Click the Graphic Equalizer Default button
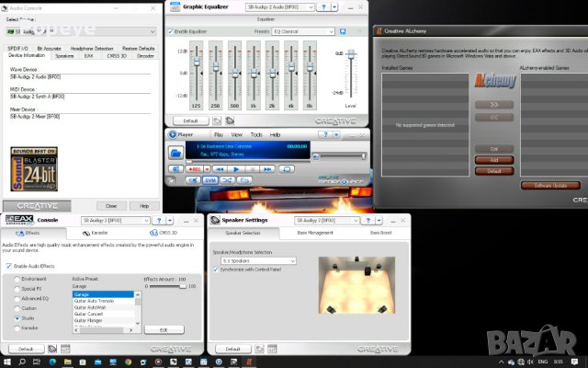 [x=190, y=121]
